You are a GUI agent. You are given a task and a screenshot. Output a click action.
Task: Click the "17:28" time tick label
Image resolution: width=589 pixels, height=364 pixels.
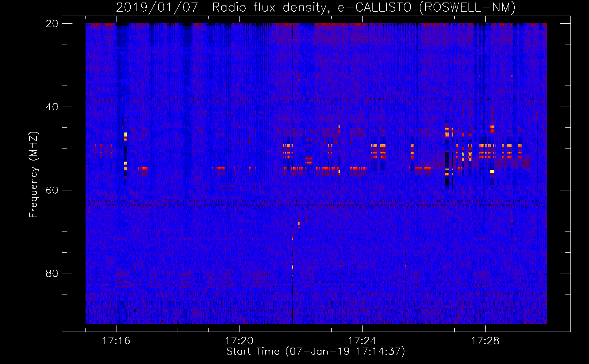point(485,341)
